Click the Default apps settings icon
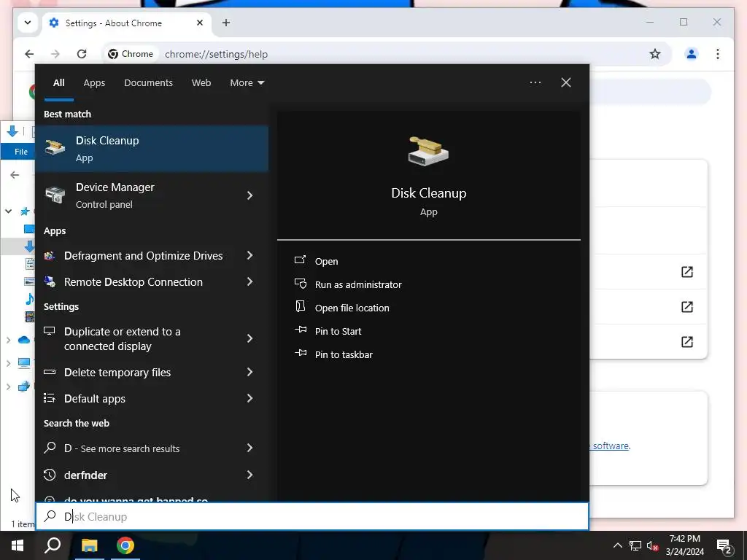The height and width of the screenshot is (560, 747). tap(50, 398)
